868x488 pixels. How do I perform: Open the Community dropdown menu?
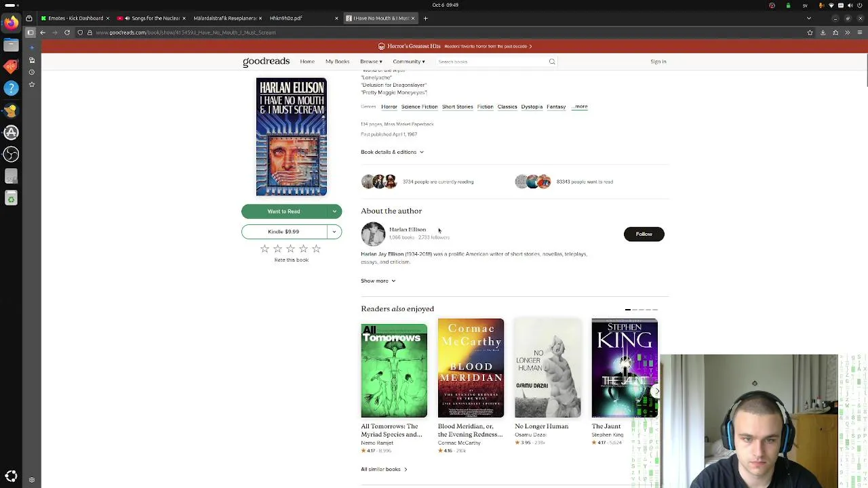pos(409,62)
